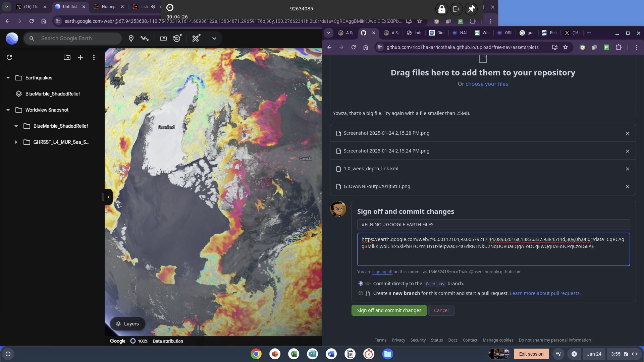Switch to the Untitled Google Earth tab
The image size is (644, 362).
(x=70, y=7)
